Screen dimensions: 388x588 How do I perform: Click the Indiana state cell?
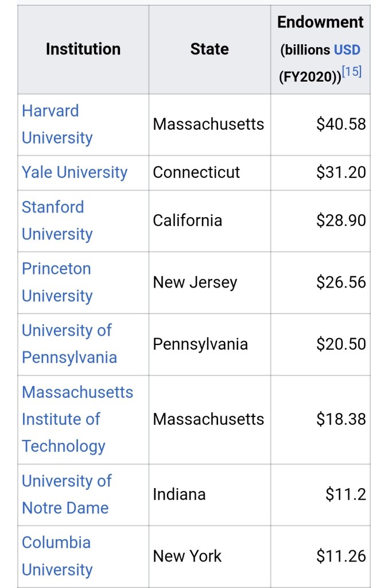pyautogui.click(x=179, y=494)
